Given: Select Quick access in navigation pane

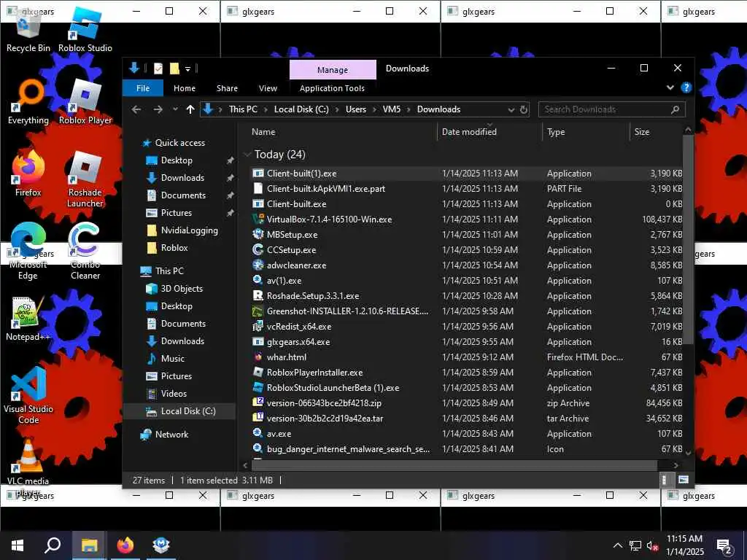Looking at the screenshot, I should point(174,143).
